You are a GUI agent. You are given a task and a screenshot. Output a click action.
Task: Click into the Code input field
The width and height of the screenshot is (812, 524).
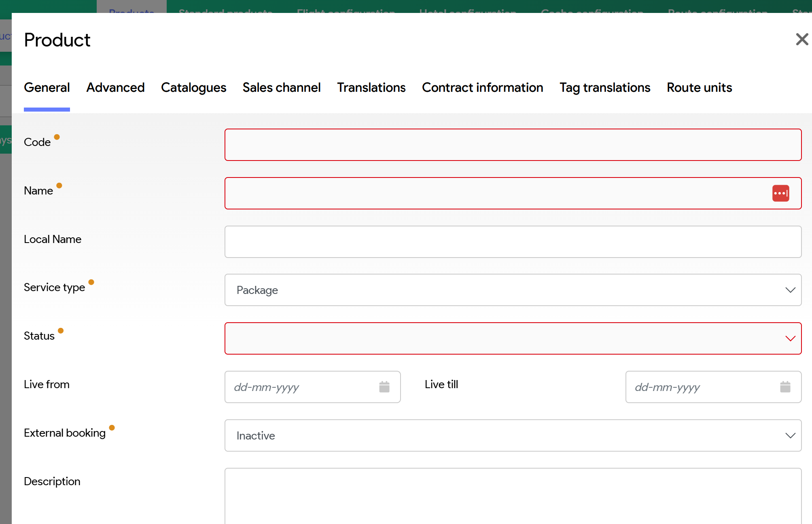point(512,145)
